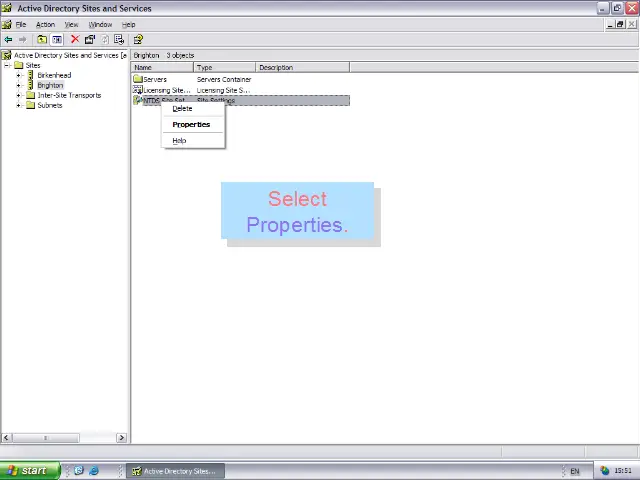
Task: Click right arrow of tree horizontal scrollbar
Action: (121, 438)
